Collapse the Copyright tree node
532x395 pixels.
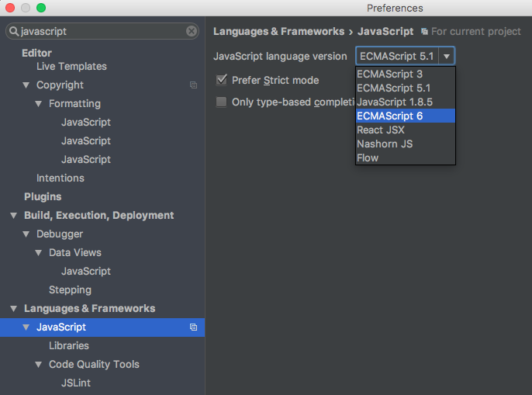point(26,85)
